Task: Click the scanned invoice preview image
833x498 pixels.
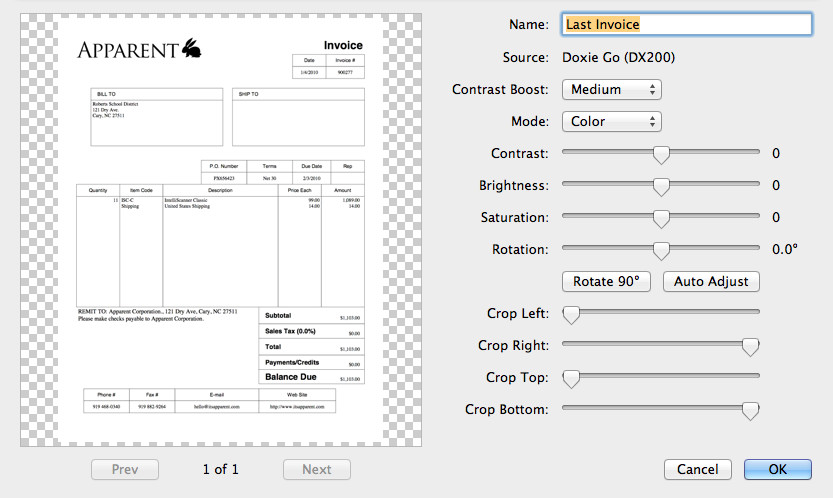Action: (221, 230)
